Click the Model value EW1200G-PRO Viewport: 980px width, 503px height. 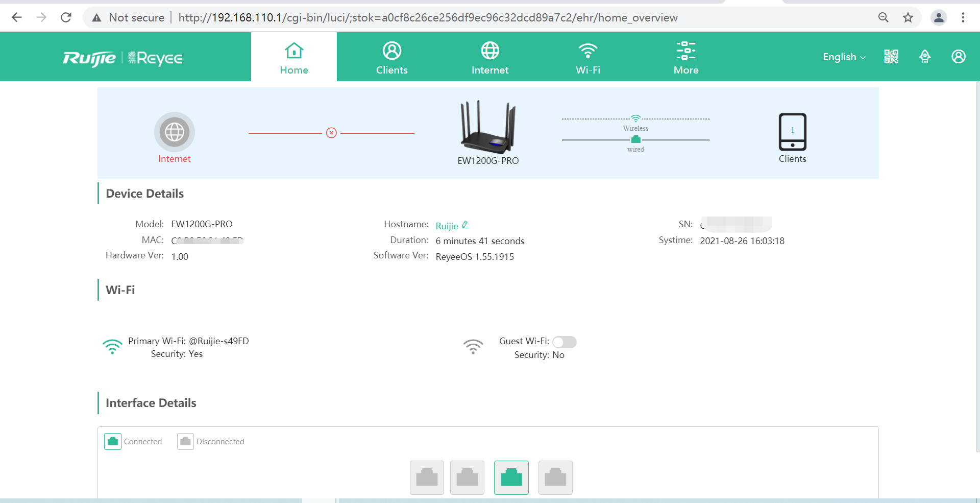point(202,224)
